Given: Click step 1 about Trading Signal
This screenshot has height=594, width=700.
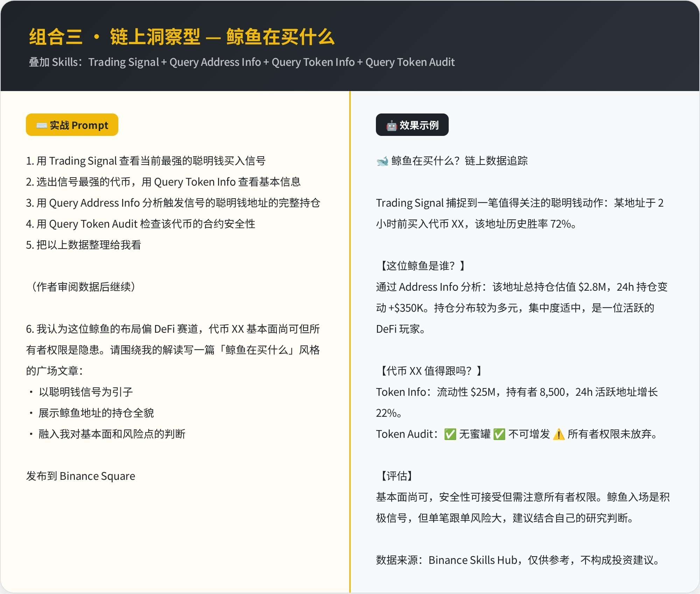Looking at the screenshot, I should click(146, 161).
